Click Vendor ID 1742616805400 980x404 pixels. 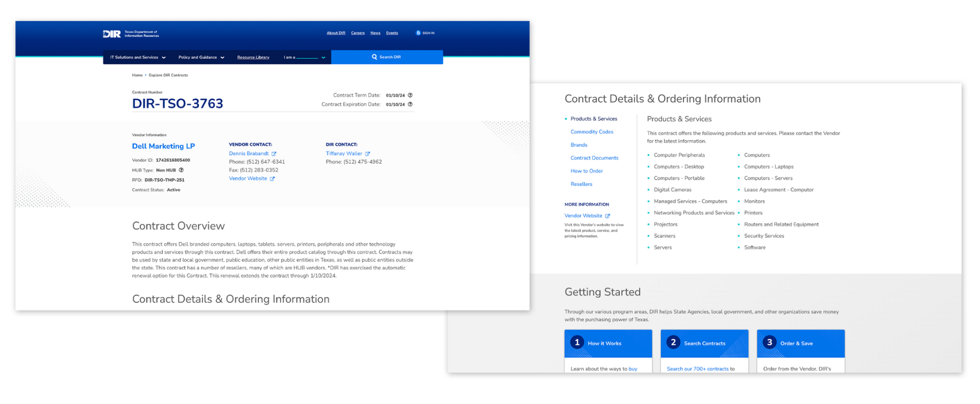[173, 160]
